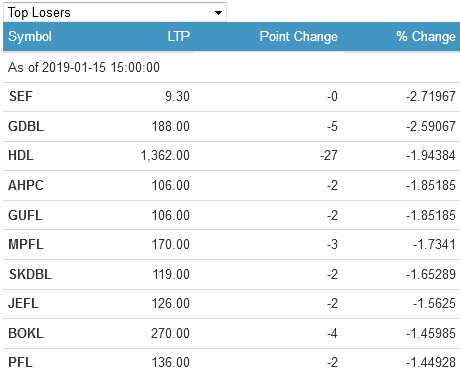460x371 pixels.
Task: Click the As of 2019-01-15 timestamp row
Action: click(231, 67)
